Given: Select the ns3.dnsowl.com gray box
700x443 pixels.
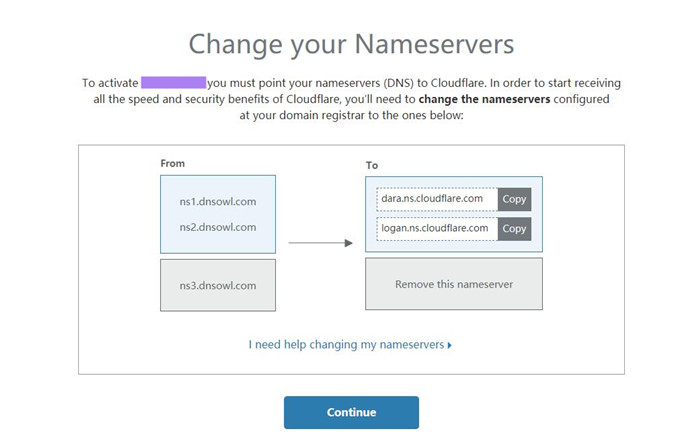Looking at the screenshot, I should click(x=218, y=285).
